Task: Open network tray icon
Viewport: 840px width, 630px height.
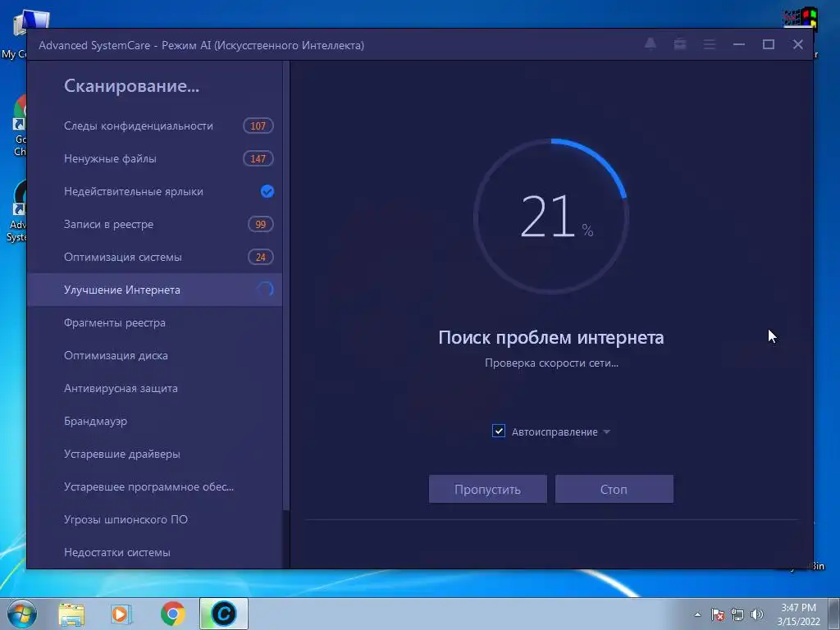Action: pos(737,614)
